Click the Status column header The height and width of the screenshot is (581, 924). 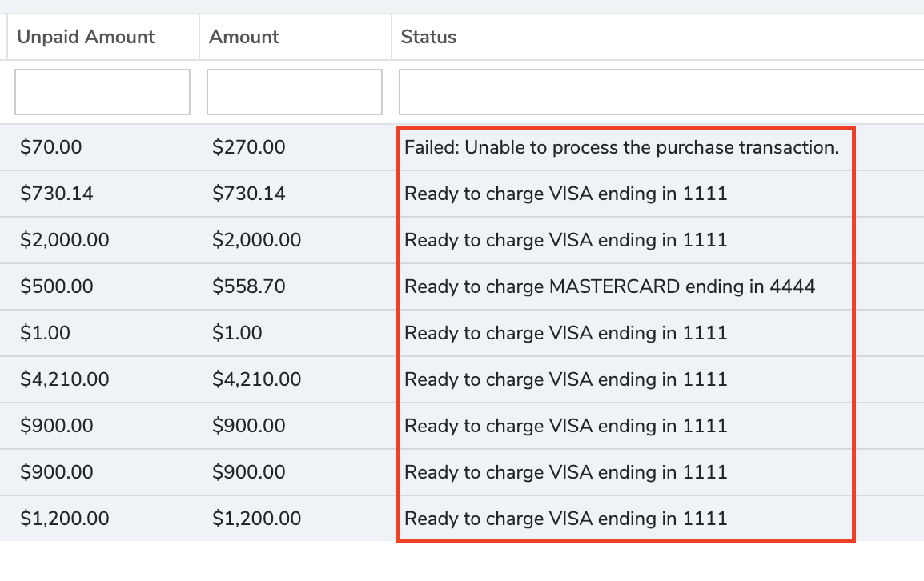tap(428, 37)
